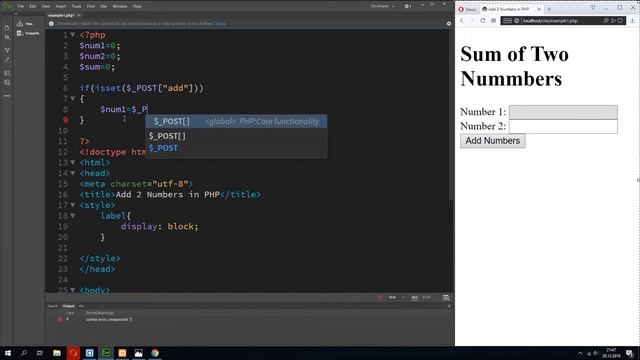640x360 pixels.
Task: Open the Snippets panel
Action: pos(28,33)
